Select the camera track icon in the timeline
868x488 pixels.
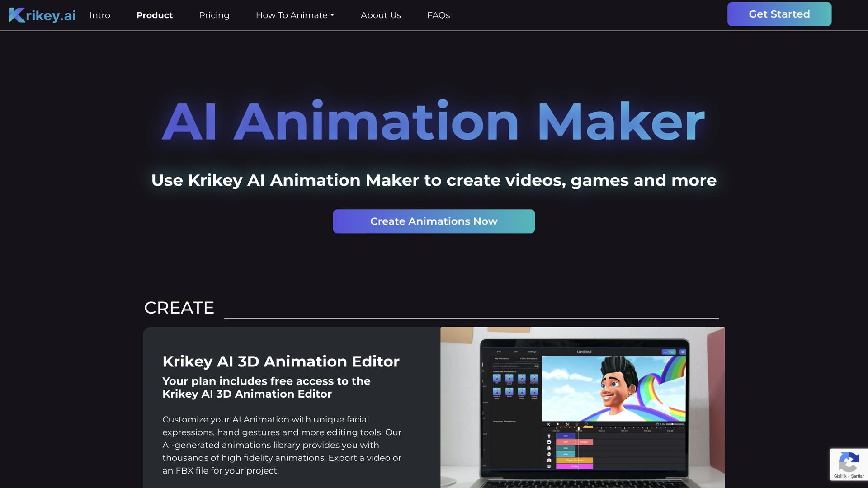pos(549,460)
